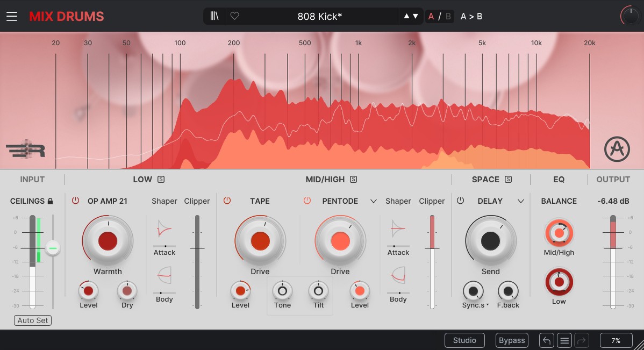Click the top-right dial in the header
This screenshot has width=644, height=350.
pyautogui.click(x=629, y=17)
